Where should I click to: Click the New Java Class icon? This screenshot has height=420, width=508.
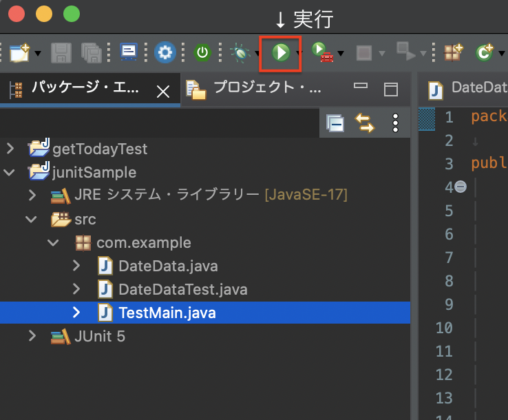coord(485,52)
